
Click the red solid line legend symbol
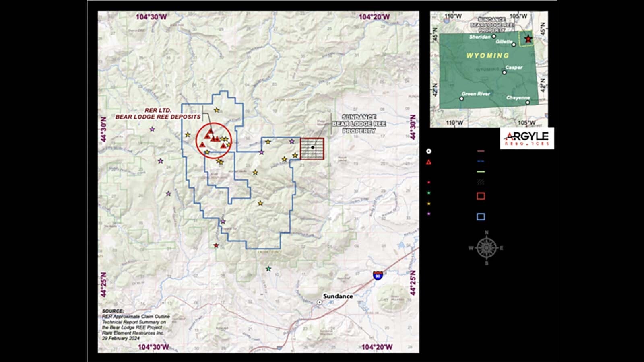point(481,151)
